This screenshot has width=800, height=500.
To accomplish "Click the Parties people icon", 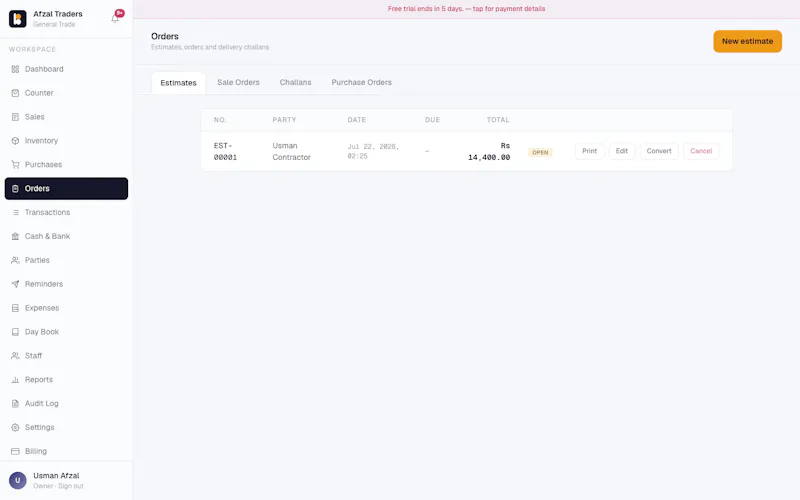I will click(x=15, y=260).
